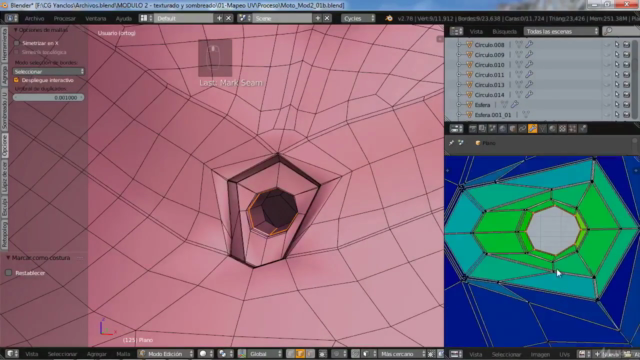Screen dimensions: 640x360
Task: Open the 3D viewport Seleccionar menu
Action: [x=62, y=354]
